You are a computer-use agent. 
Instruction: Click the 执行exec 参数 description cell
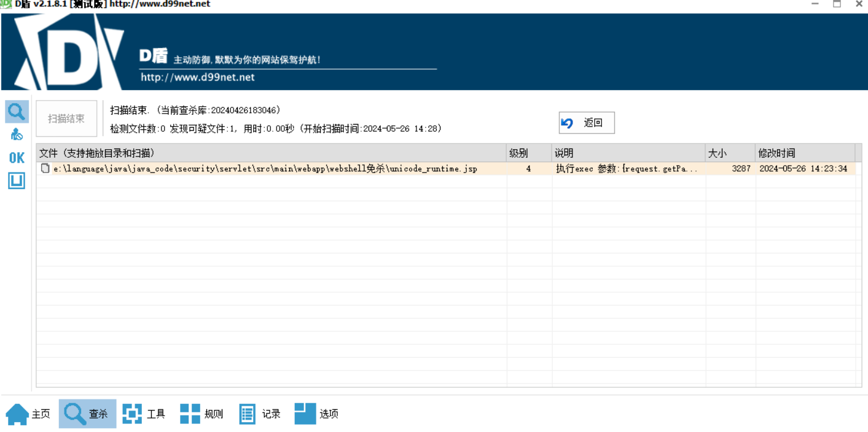pos(628,169)
